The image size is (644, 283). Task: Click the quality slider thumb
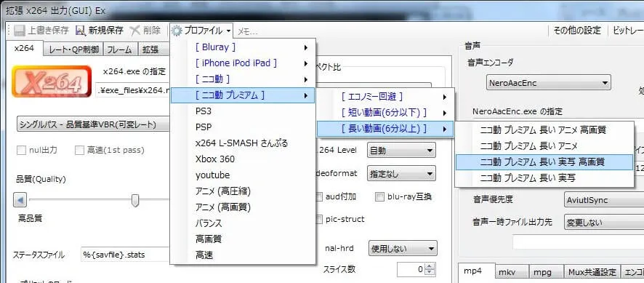pos(134,201)
